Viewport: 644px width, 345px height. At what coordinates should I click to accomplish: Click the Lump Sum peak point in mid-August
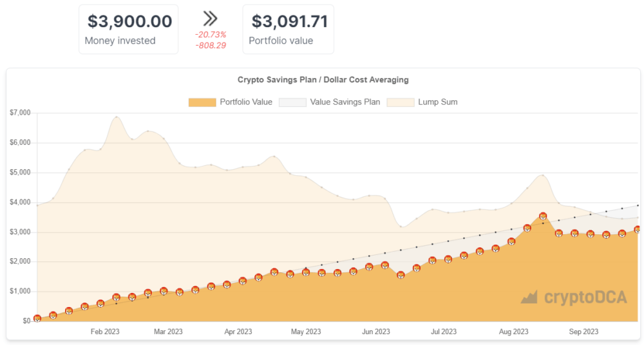(x=543, y=175)
